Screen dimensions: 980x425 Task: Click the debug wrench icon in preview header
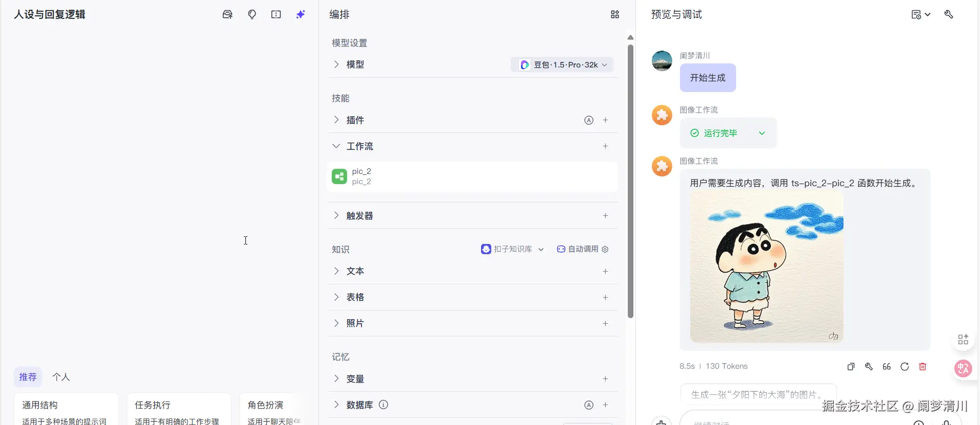(949, 14)
